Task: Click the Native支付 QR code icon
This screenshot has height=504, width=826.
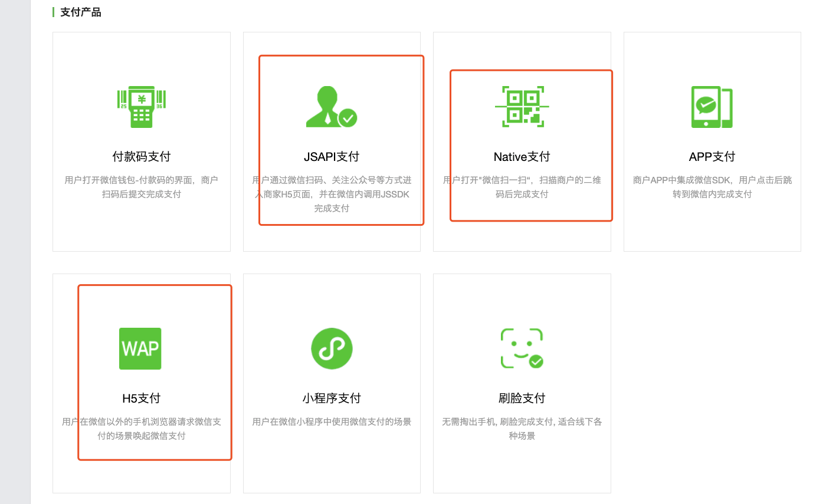Action: (522, 107)
